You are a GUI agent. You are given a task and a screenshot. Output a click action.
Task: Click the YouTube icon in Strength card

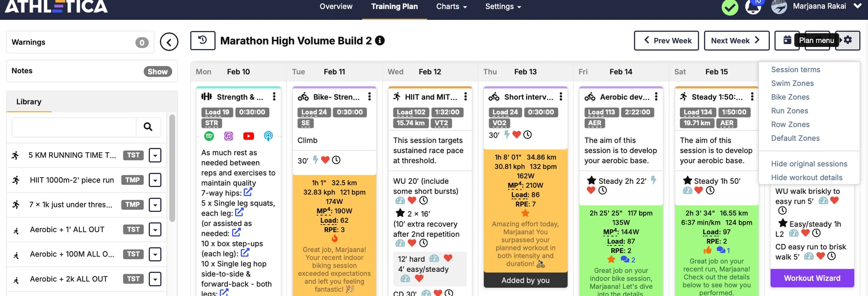point(248,136)
